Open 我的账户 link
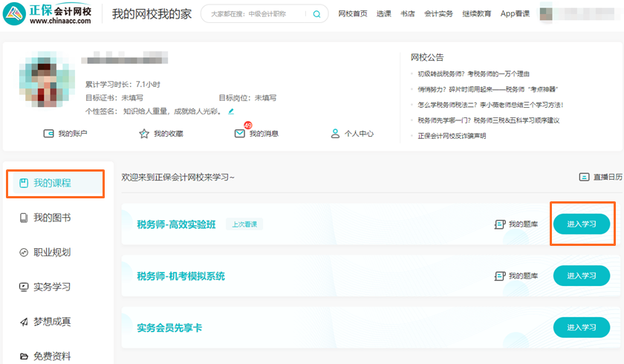 tap(73, 134)
